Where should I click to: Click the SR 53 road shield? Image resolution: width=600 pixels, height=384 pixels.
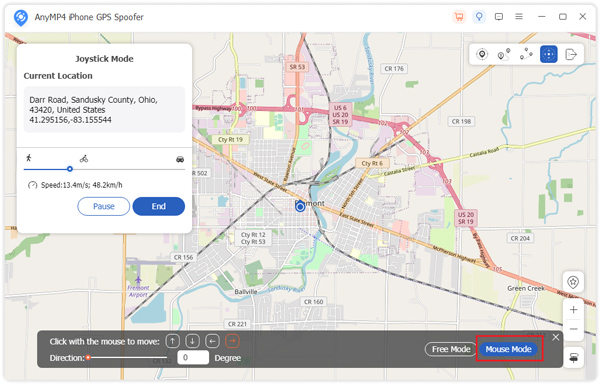(x=297, y=67)
